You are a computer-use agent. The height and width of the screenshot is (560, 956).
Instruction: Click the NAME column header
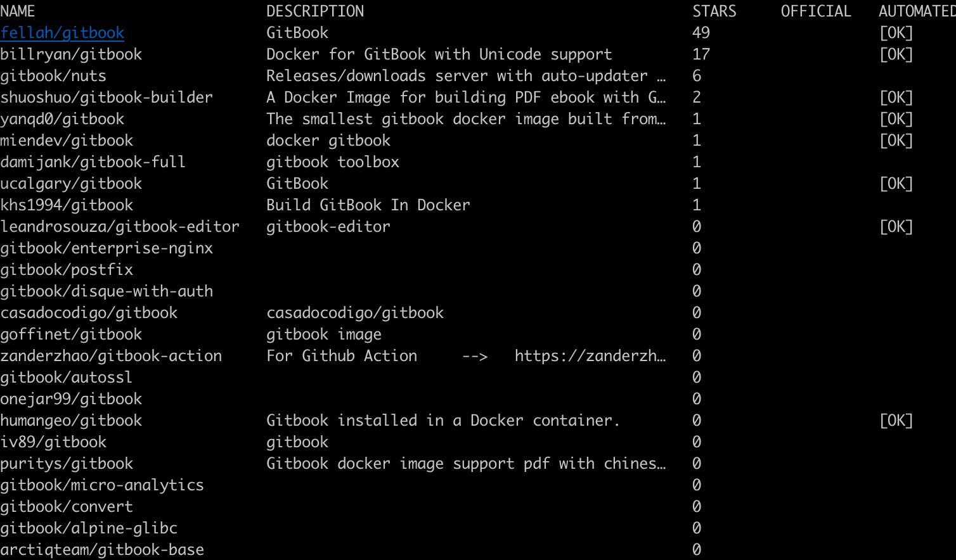pyautogui.click(x=18, y=11)
